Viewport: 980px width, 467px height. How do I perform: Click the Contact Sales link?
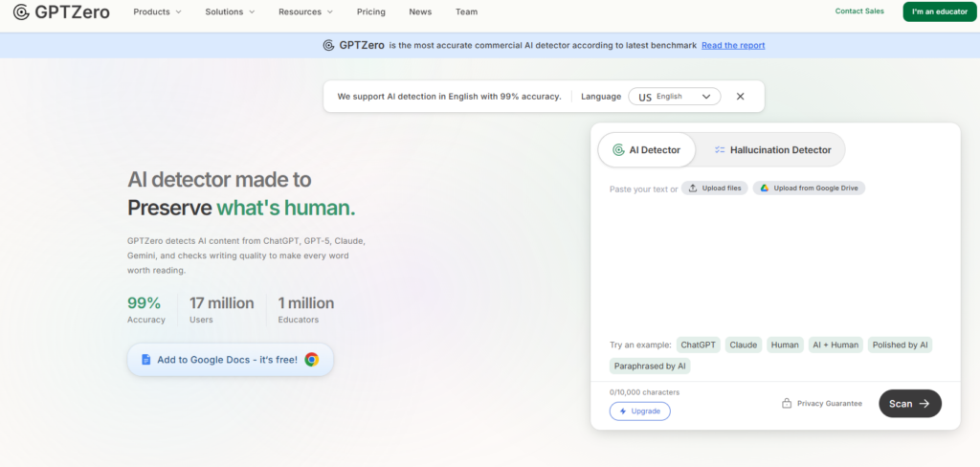[859, 11]
